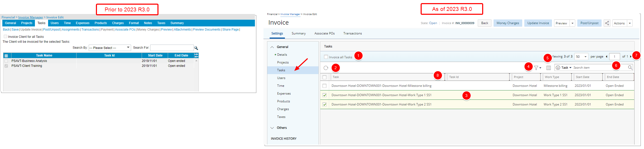This screenshot has height=149, width=644.
Task: Click the Preview button
Action: [x=561, y=23]
